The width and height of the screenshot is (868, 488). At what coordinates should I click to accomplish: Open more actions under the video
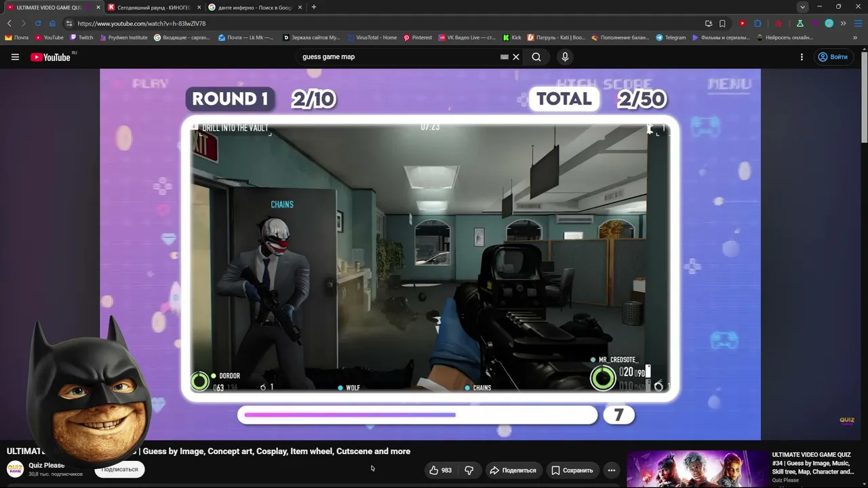(611, 470)
